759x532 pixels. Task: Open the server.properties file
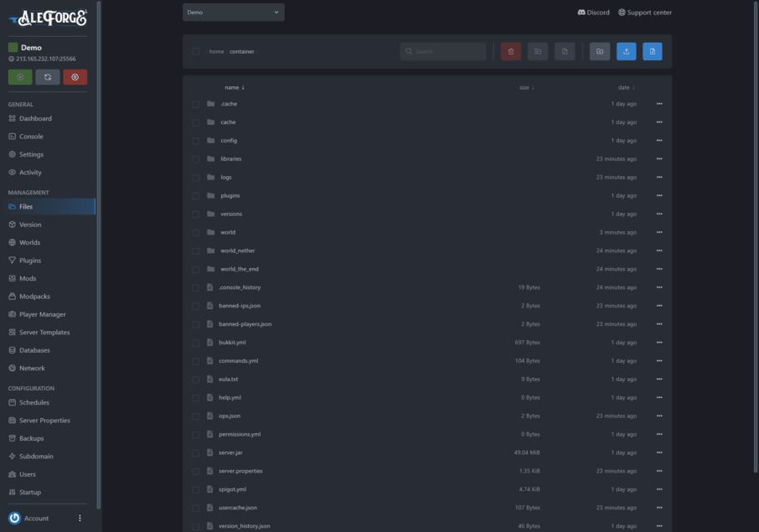tap(240, 471)
